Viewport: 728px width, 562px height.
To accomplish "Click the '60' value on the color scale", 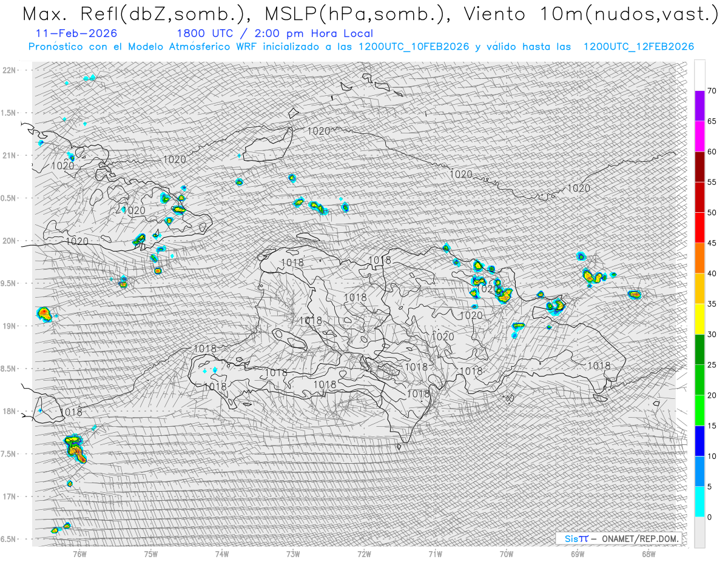I will point(712,152).
